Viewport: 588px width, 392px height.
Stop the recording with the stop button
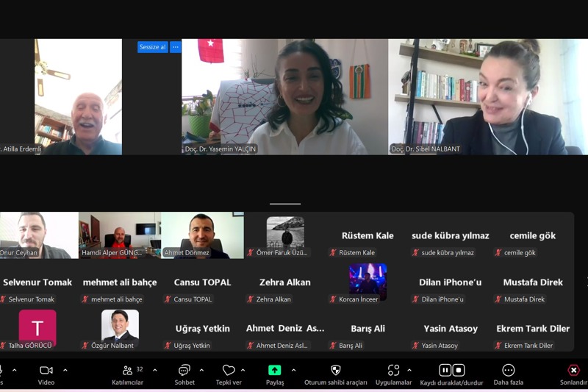(459, 370)
